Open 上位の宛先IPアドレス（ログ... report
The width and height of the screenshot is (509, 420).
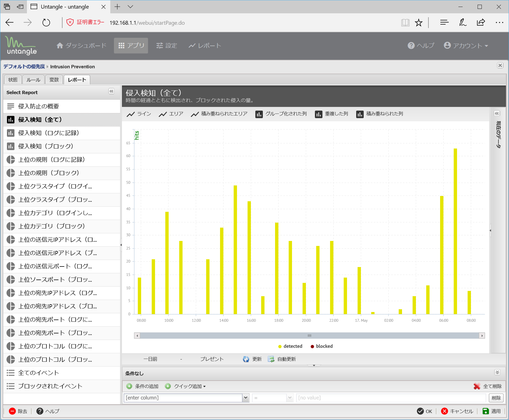click(x=62, y=293)
